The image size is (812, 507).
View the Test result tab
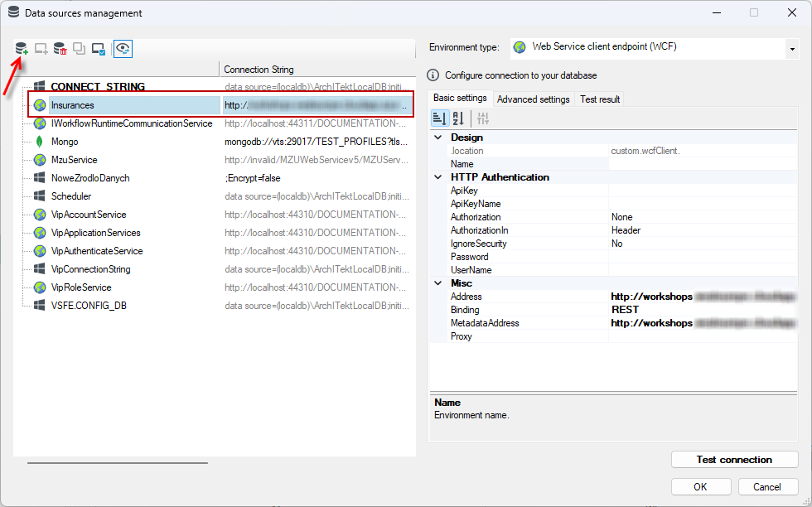(x=600, y=99)
